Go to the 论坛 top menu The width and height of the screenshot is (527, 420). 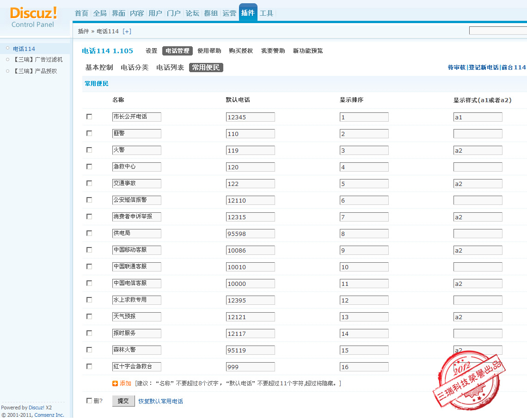[192, 13]
